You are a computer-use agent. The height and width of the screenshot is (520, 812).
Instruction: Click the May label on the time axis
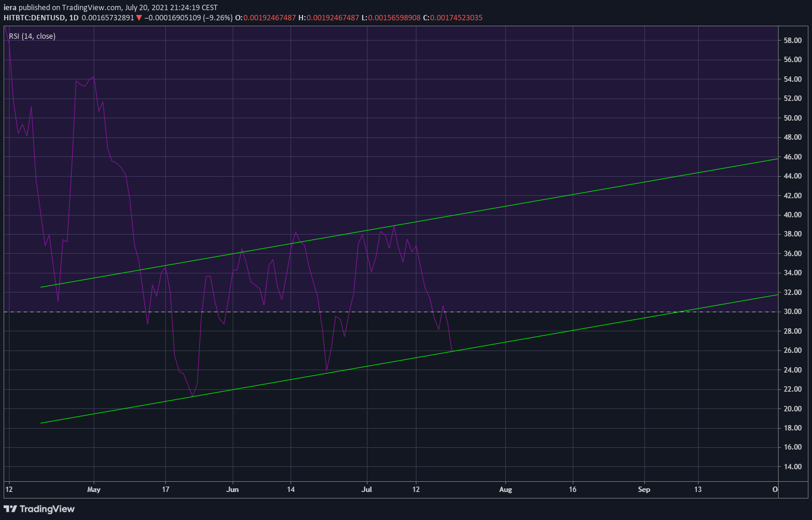tap(94, 490)
